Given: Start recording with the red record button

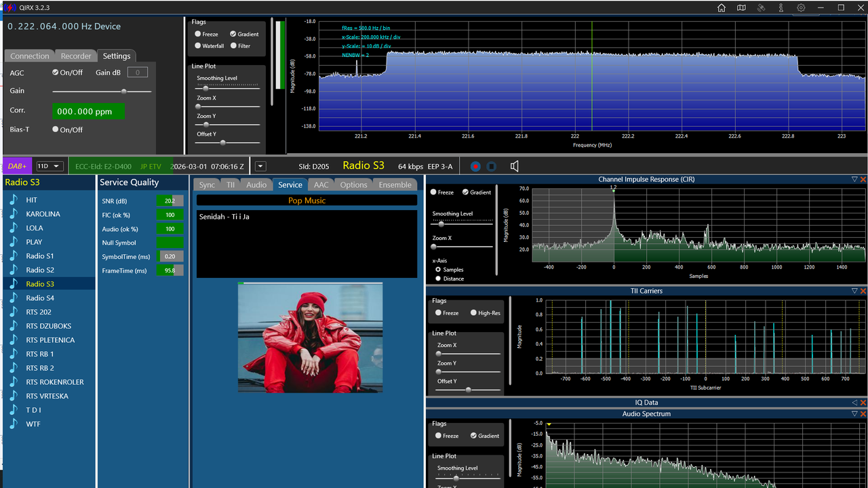Looking at the screenshot, I should [x=475, y=166].
